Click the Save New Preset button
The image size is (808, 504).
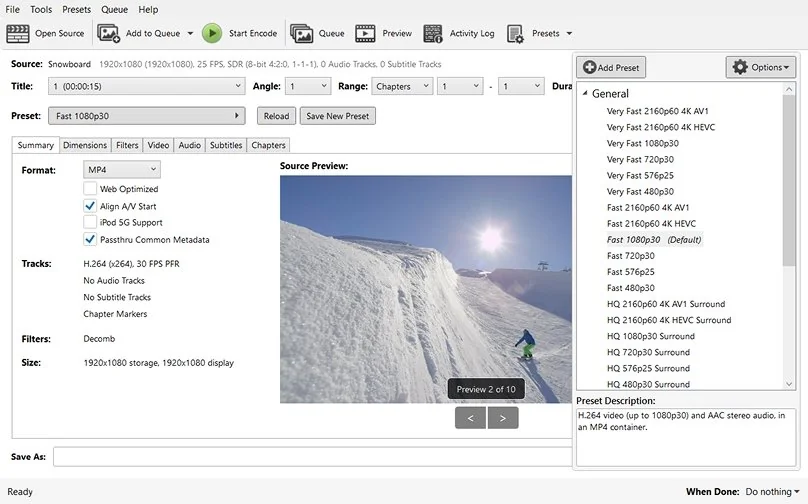point(337,116)
